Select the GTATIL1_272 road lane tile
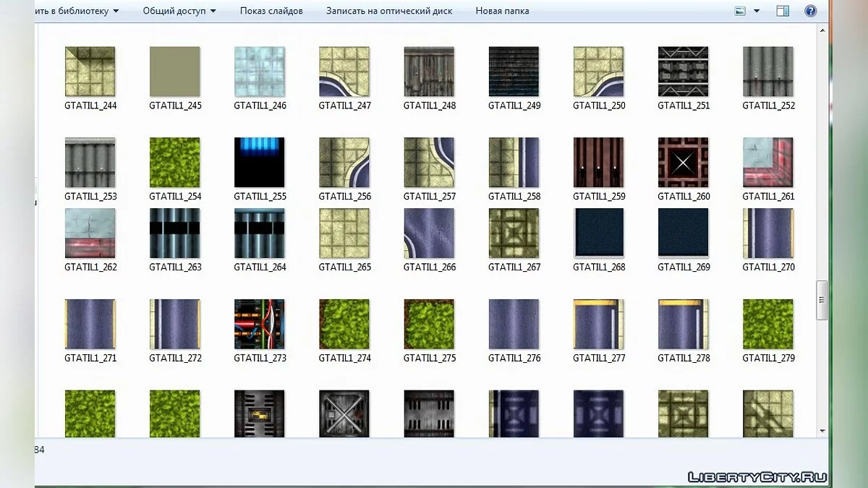Screen dimensions: 868x488 [174, 324]
